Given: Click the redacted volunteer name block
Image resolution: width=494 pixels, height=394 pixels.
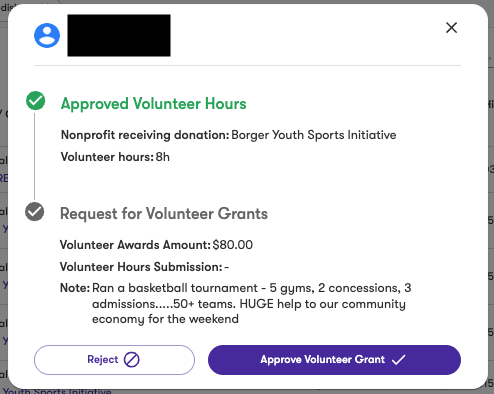Looking at the screenshot, I should click(x=119, y=35).
